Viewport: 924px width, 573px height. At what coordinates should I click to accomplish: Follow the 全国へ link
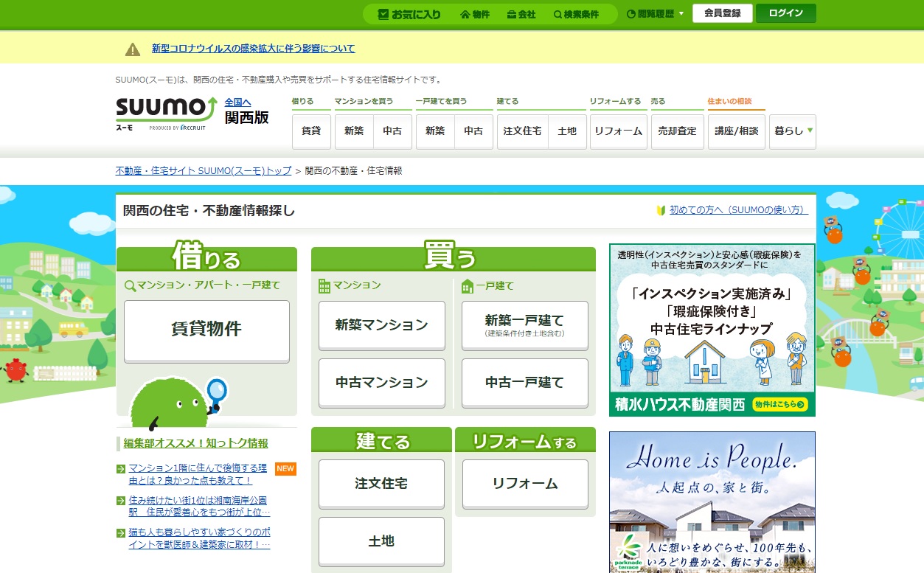238,103
